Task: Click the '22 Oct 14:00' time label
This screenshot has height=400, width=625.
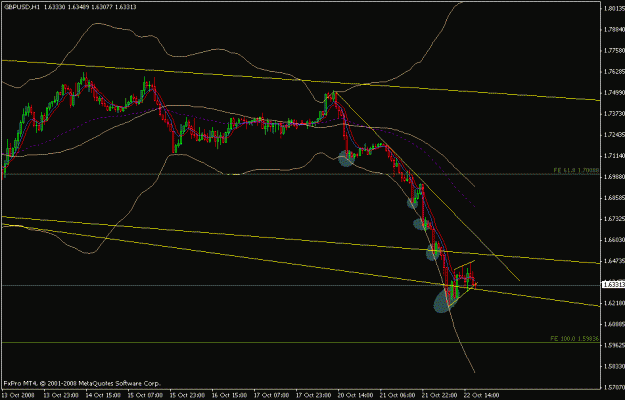Action: (482, 395)
